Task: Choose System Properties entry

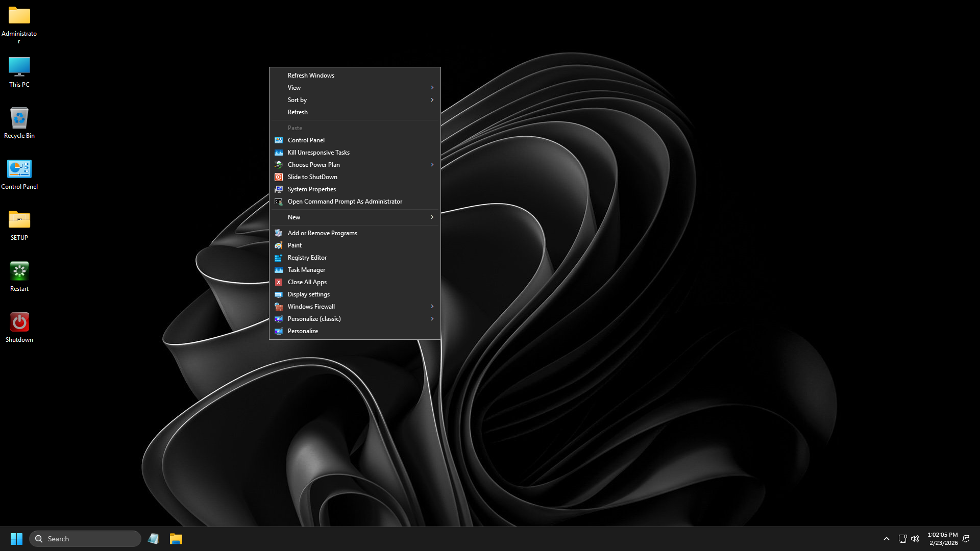Action: click(355, 189)
